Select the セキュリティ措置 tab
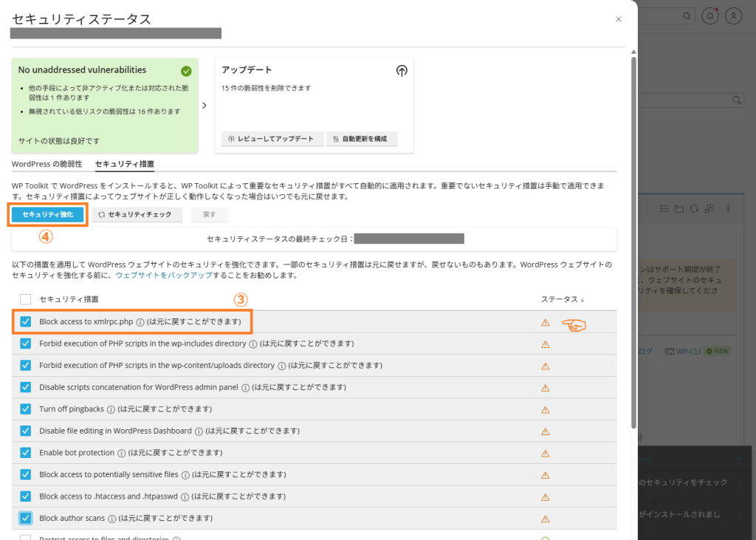Screen dimensions: 756x540 tap(125, 164)
